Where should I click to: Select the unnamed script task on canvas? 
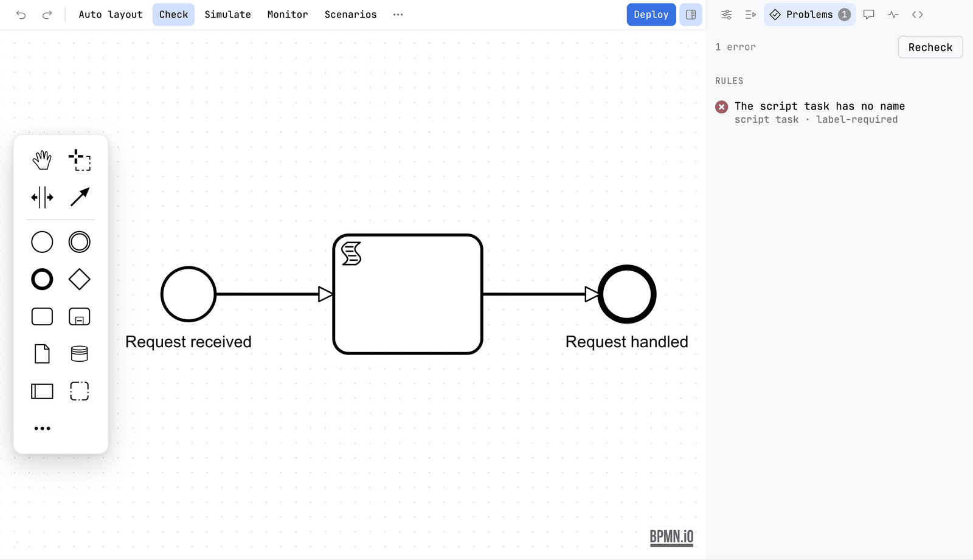tap(408, 294)
